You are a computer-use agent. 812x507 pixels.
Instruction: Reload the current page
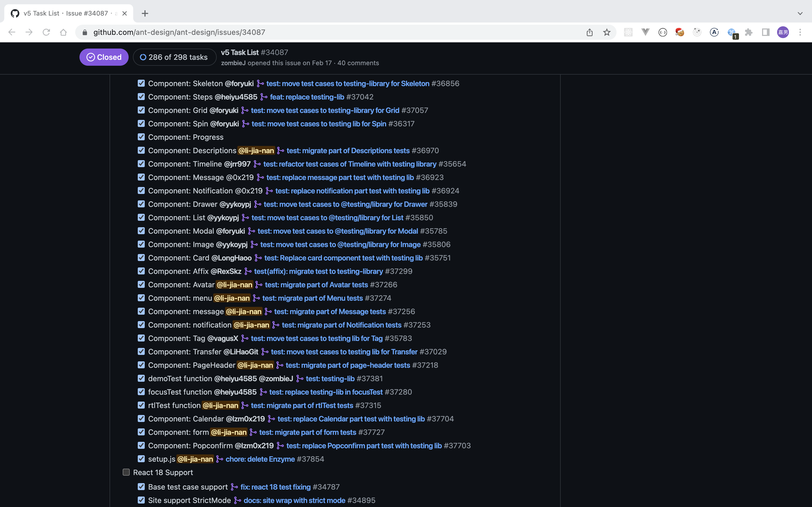(x=46, y=32)
